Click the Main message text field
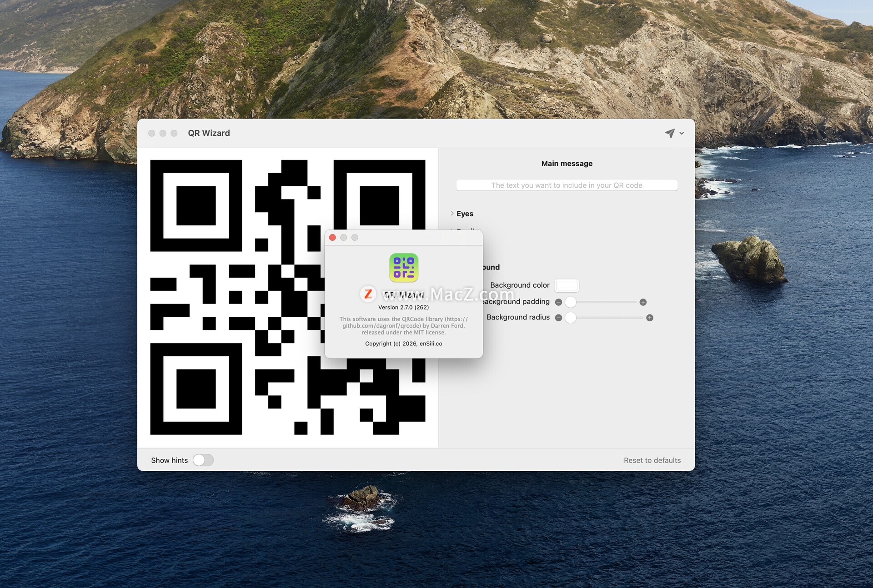Screen dimensions: 873x588 [x=567, y=185]
